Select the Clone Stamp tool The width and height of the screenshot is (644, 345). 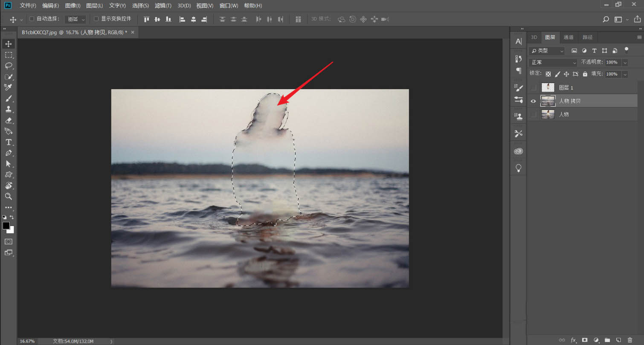click(9, 109)
